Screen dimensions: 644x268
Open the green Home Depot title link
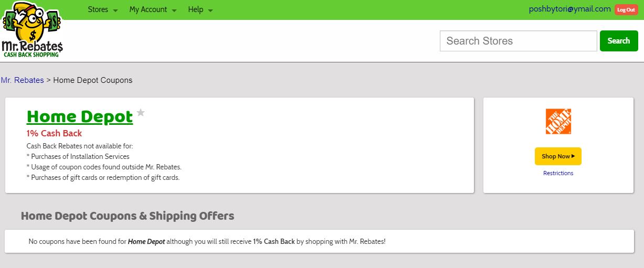tap(80, 116)
